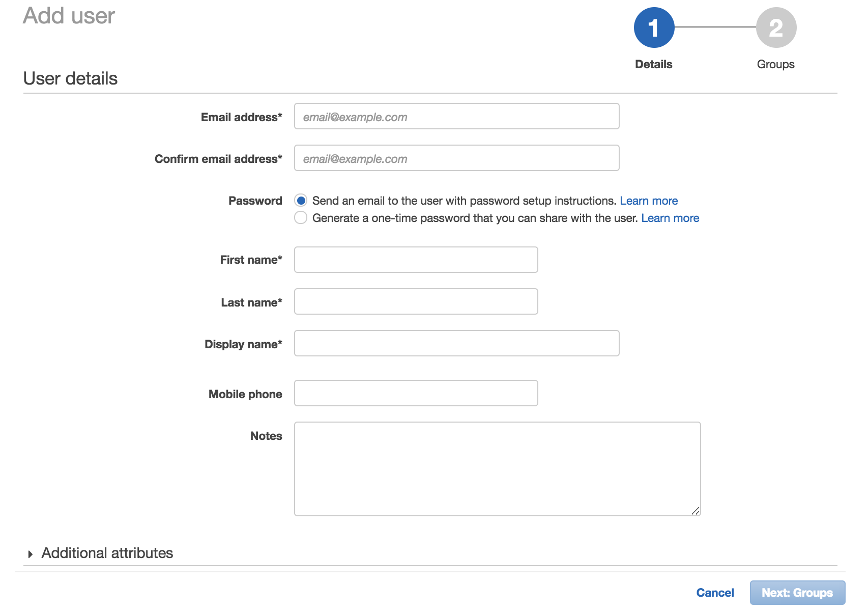Screen dimensions: 868x612
Task: Click the Groups step label
Action: tap(775, 64)
